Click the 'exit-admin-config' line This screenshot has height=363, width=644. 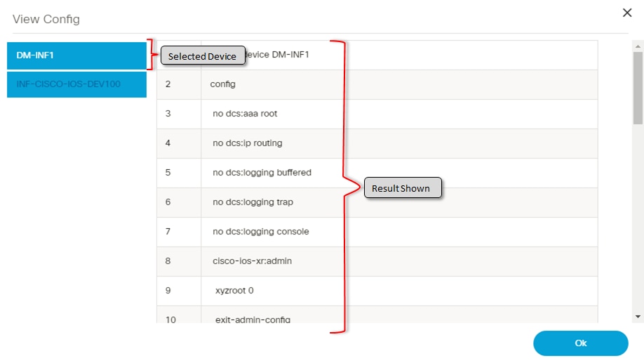(x=253, y=319)
